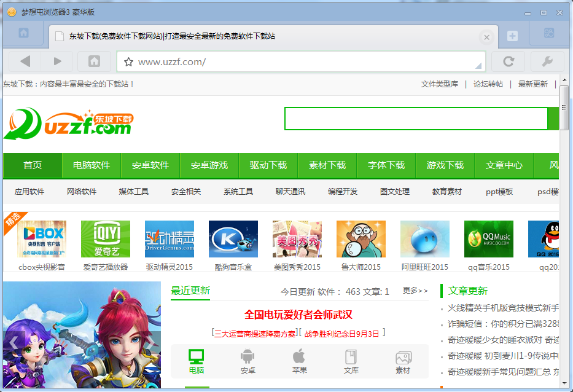
Task: Open the 酷狗音乐盒 icon
Action: (233, 239)
